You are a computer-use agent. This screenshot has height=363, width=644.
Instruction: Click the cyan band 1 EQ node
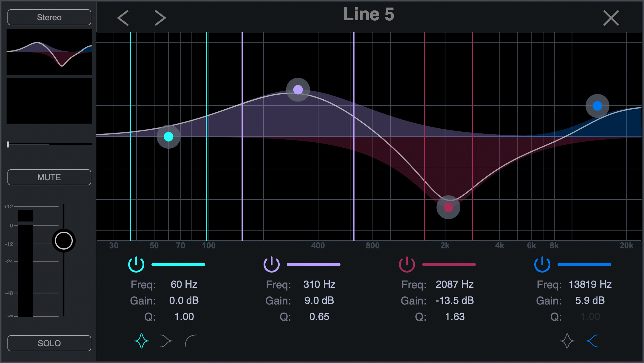[168, 137]
